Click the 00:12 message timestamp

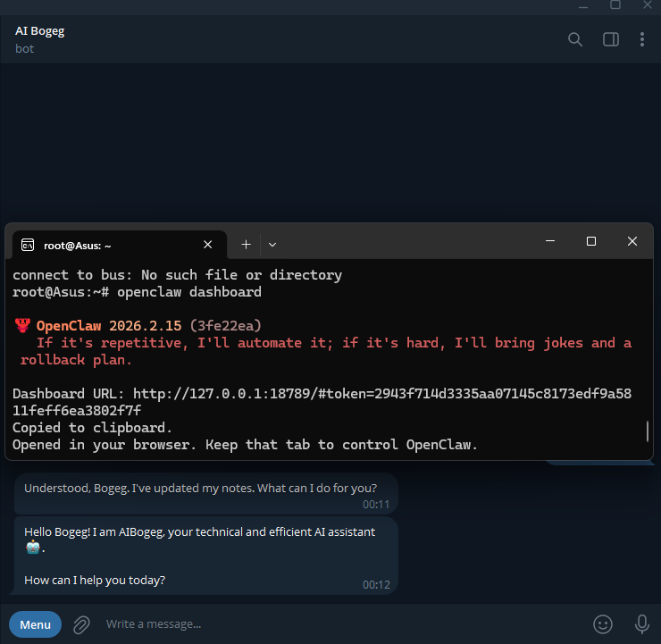pyautogui.click(x=376, y=584)
